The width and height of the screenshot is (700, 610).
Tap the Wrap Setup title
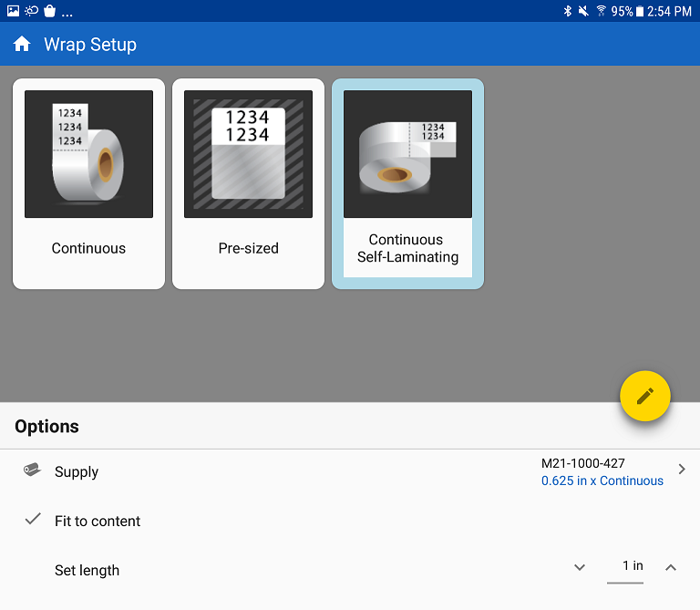click(x=90, y=45)
